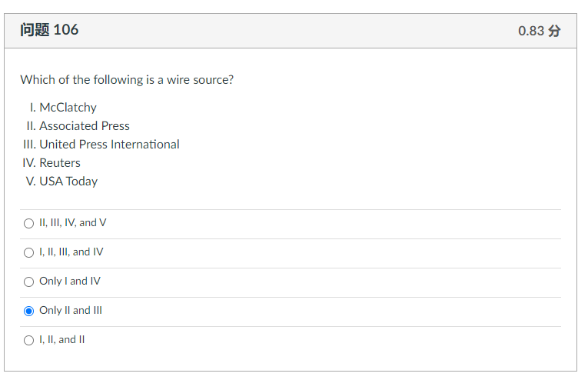Choose the "I, II, III, and IV" radio button

coord(29,252)
